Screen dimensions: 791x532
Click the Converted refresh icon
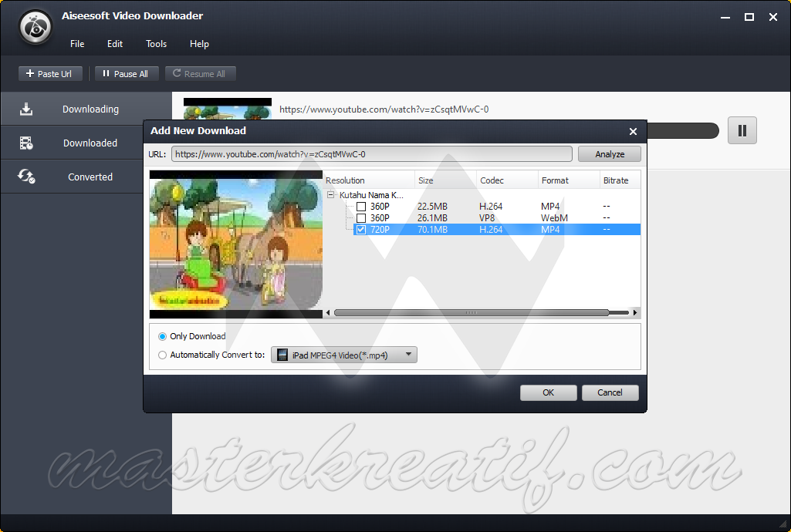click(26, 177)
